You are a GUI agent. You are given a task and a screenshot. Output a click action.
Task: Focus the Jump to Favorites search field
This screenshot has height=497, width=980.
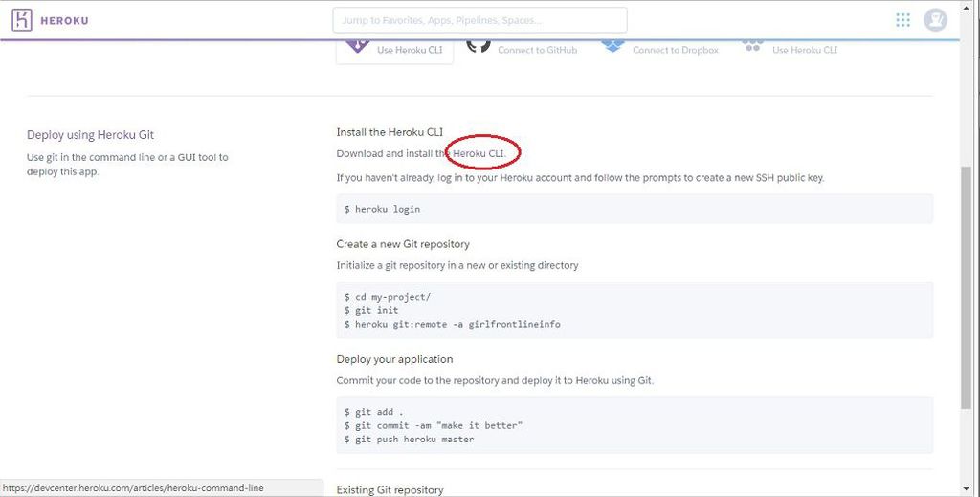coord(480,20)
